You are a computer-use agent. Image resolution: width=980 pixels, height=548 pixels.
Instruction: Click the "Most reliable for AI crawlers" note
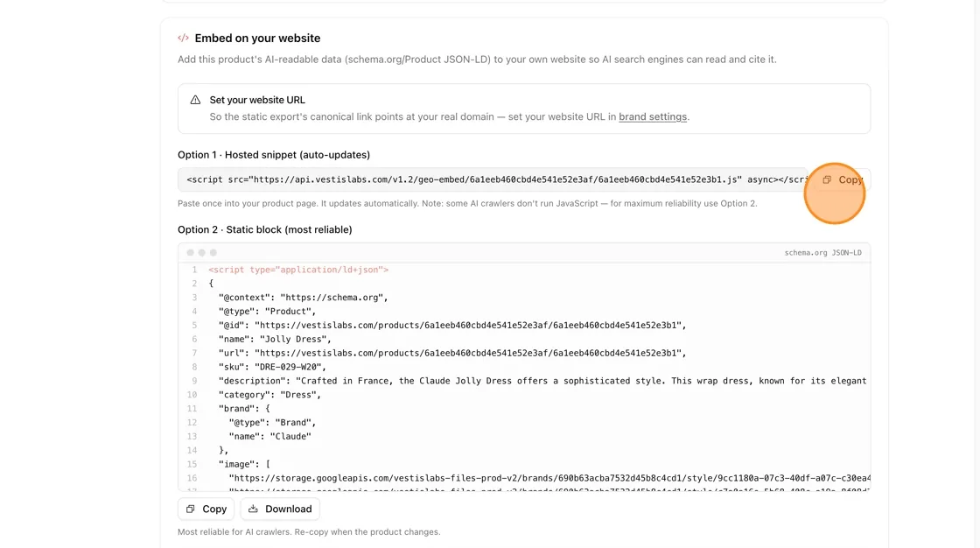(309, 531)
